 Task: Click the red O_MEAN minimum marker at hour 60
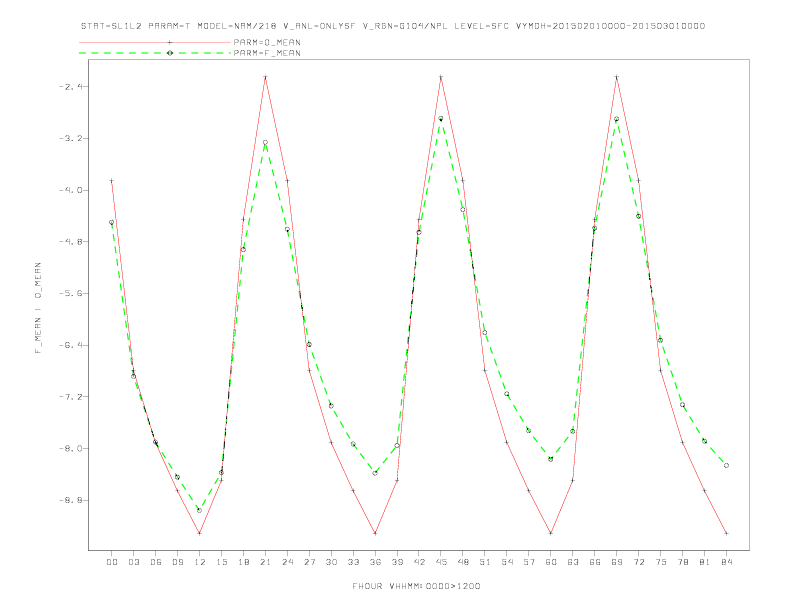pos(551,533)
